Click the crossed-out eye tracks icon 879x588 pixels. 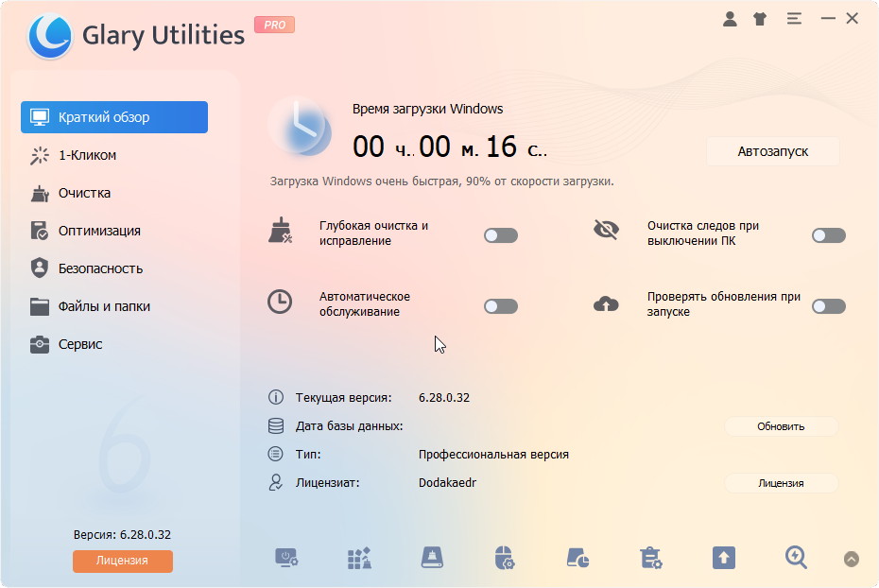click(x=606, y=230)
